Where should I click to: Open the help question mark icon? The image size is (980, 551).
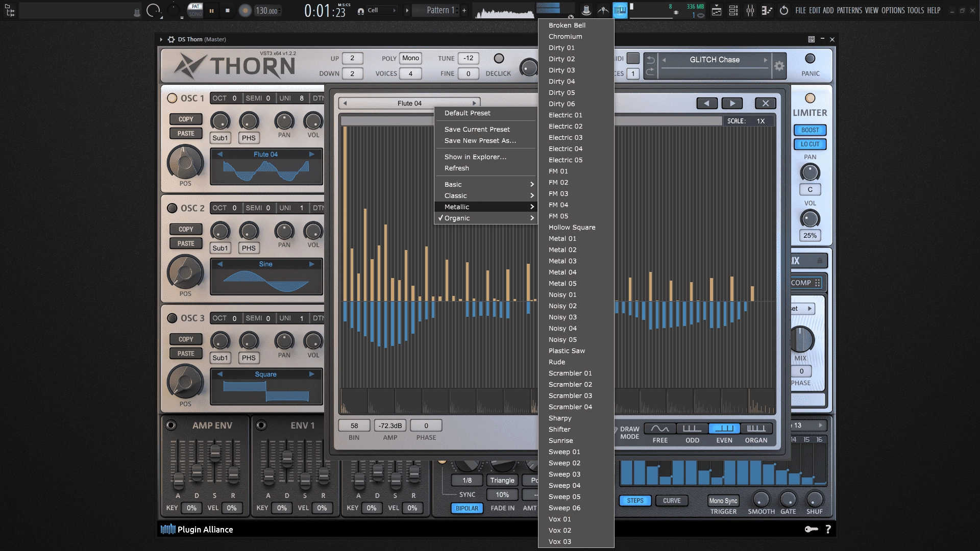pyautogui.click(x=828, y=530)
